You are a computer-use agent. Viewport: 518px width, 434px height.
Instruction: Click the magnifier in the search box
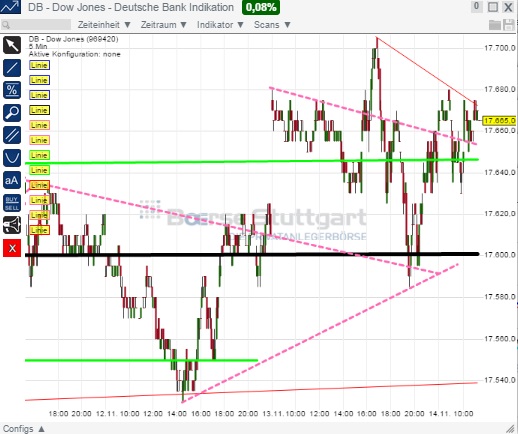click(x=6, y=25)
